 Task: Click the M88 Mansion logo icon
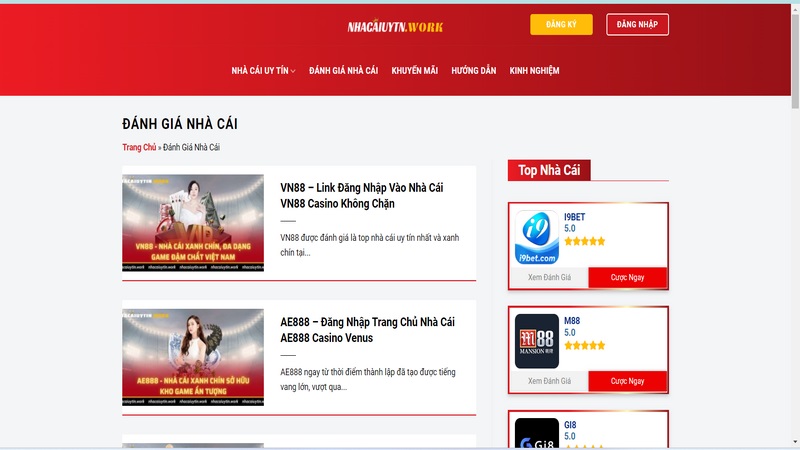click(537, 341)
